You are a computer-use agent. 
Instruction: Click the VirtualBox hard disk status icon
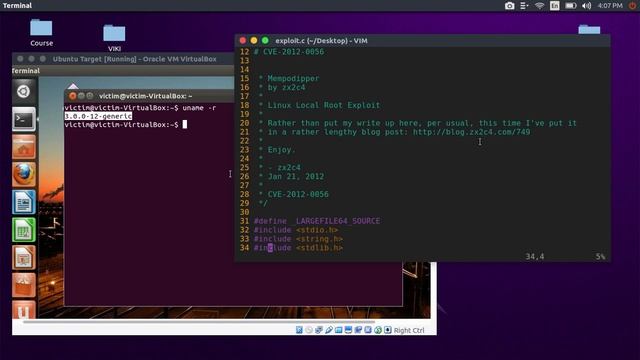click(x=299, y=330)
